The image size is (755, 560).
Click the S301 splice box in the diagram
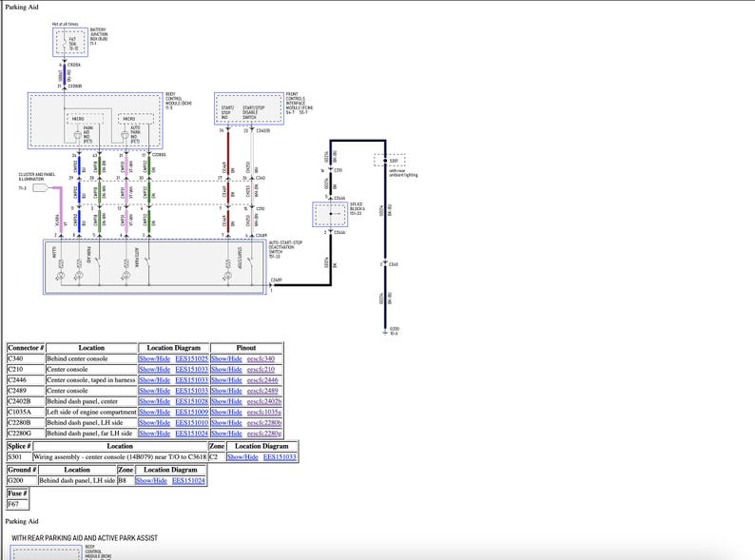396,161
